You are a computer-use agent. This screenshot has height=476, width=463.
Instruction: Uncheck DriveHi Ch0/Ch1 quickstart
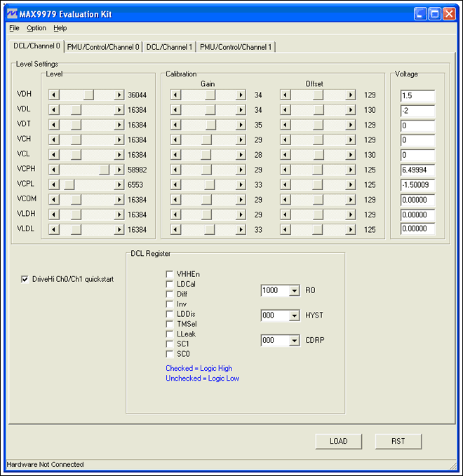point(26,279)
